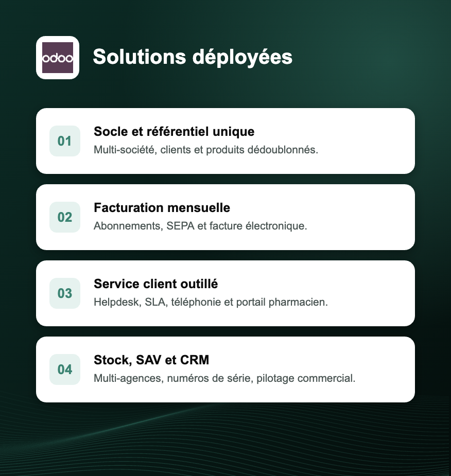Click the 02 number badge

pos(65,217)
